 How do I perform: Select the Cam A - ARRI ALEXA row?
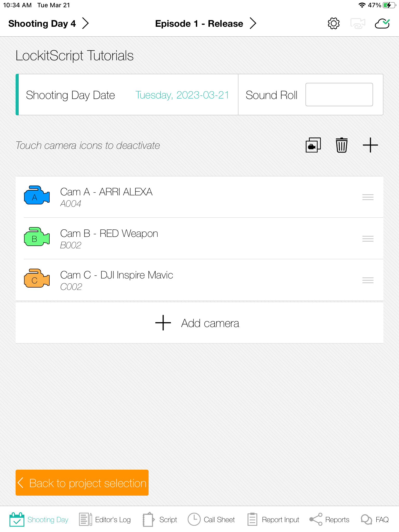[x=199, y=197]
